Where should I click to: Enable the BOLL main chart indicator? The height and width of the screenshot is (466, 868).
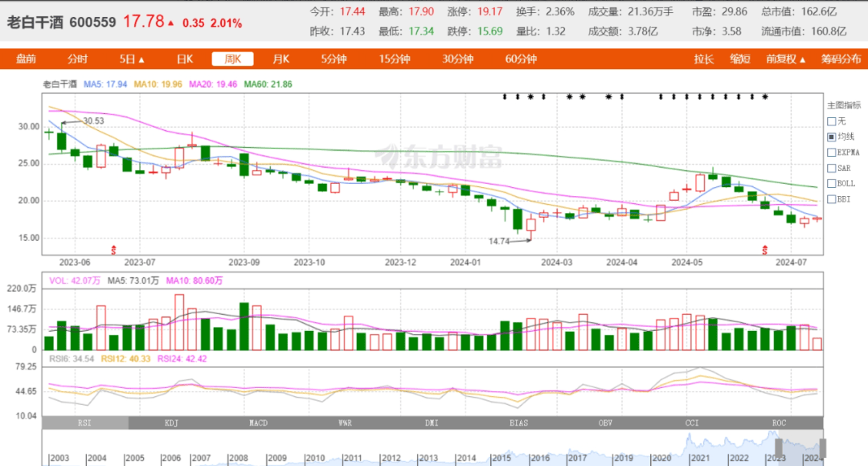831,183
